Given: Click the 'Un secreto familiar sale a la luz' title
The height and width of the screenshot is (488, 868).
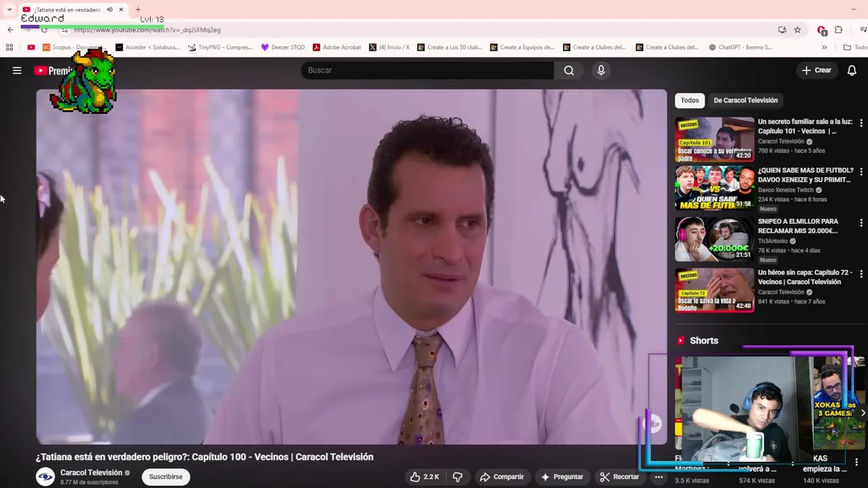Looking at the screenshot, I should [805, 127].
